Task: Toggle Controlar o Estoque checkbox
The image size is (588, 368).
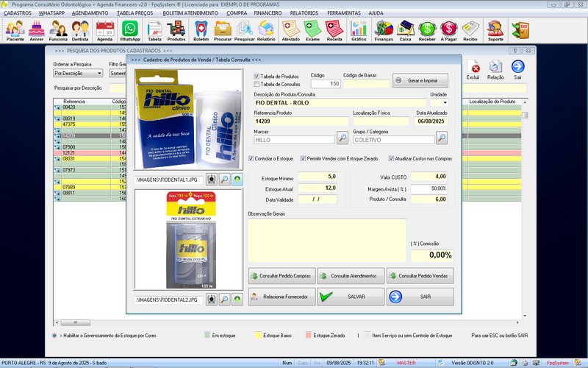Action: point(251,158)
